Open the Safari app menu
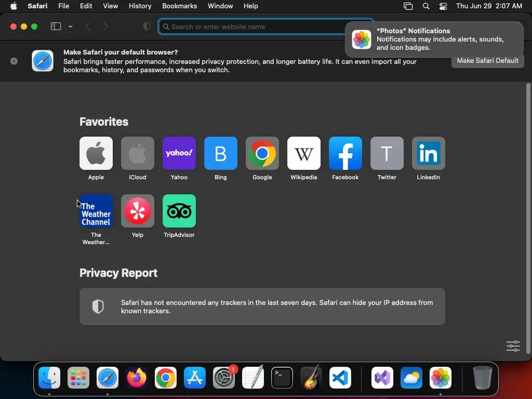The width and height of the screenshot is (532, 399). (x=37, y=6)
